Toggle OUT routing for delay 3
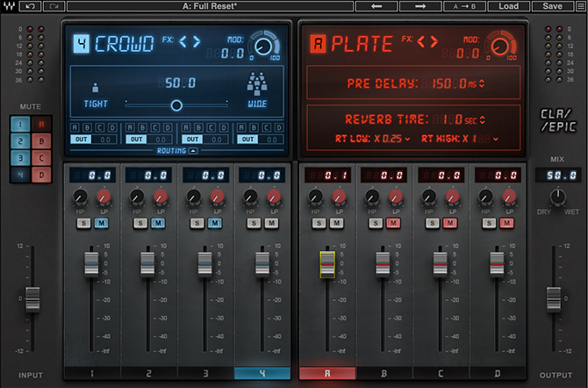 pos(192,140)
